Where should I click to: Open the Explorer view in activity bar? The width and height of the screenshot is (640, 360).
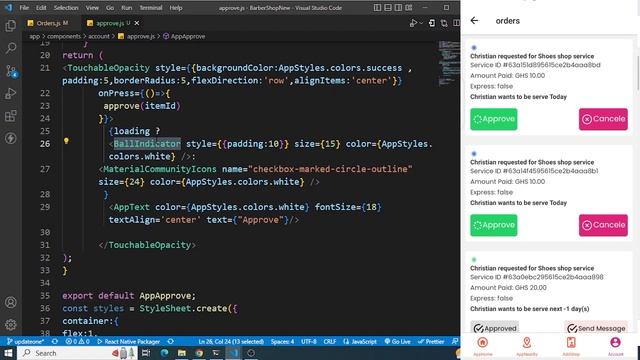[x=11, y=26]
